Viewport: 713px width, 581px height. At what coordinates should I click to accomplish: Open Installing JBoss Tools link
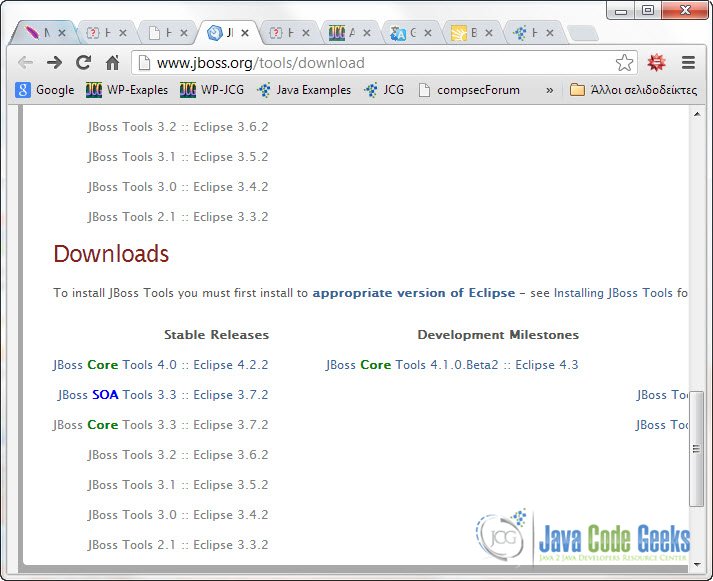pos(613,293)
